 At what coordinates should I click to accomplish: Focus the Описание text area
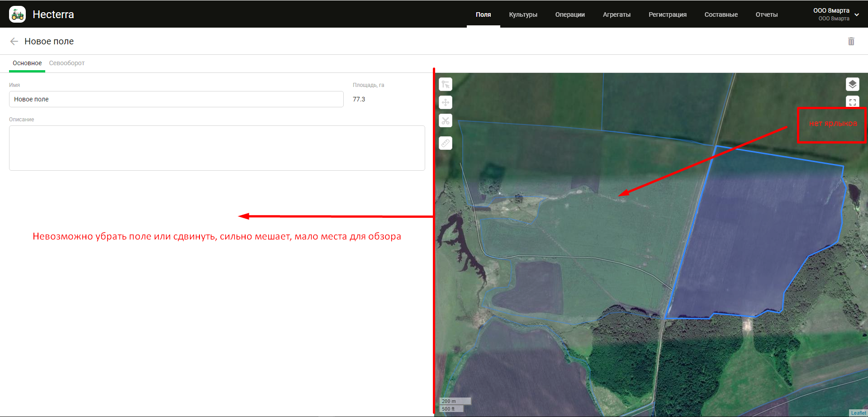click(x=217, y=148)
